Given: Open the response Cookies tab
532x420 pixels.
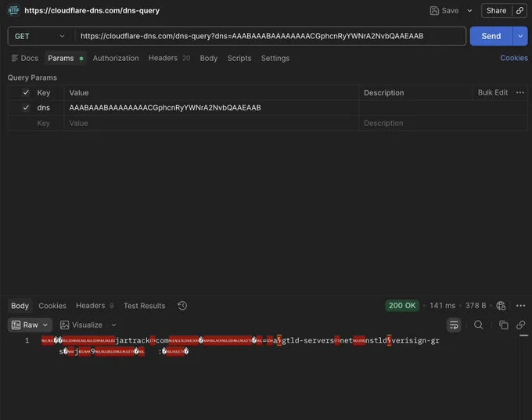Looking at the screenshot, I should 52,306.
